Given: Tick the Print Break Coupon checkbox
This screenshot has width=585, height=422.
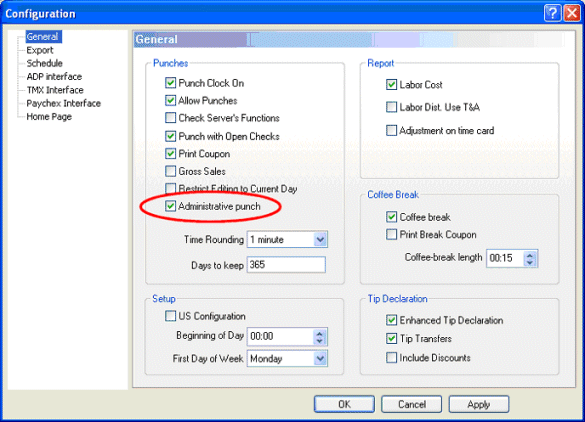Looking at the screenshot, I should tap(391, 235).
